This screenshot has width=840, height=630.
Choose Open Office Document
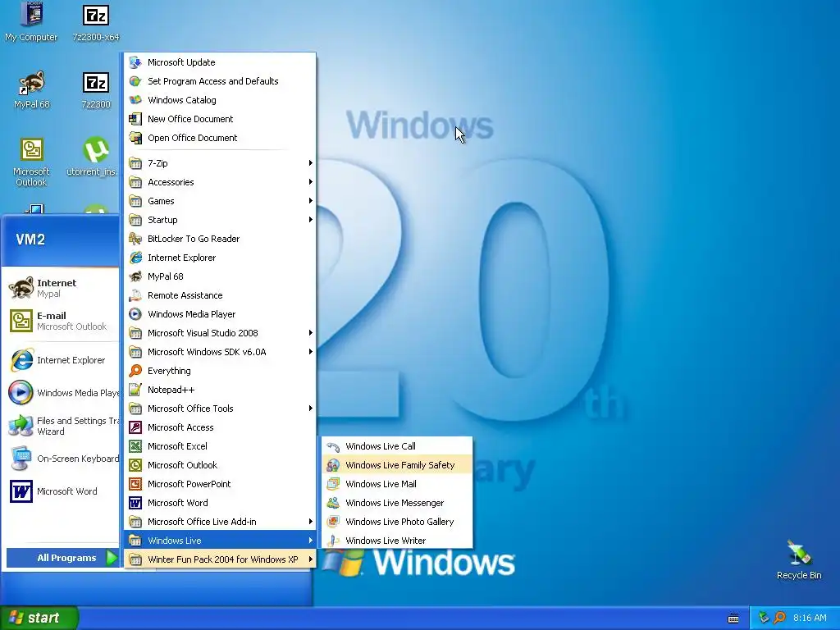click(220, 138)
